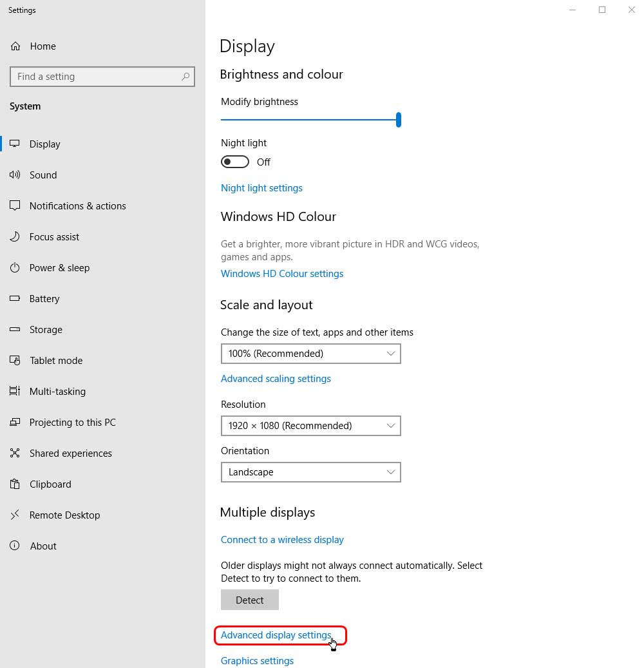This screenshot has width=644, height=668.
Task: Expand the Orientation dropdown
Action: coord(311,472)
